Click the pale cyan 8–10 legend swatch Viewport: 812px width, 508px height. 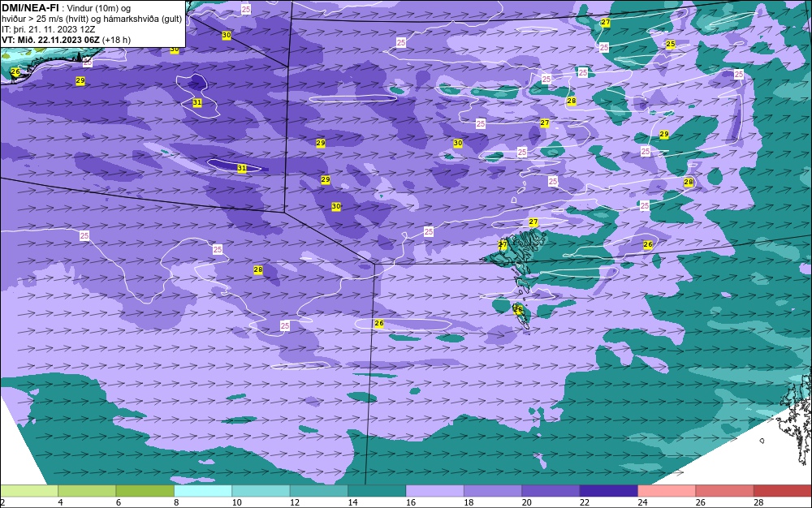[203, 491]
